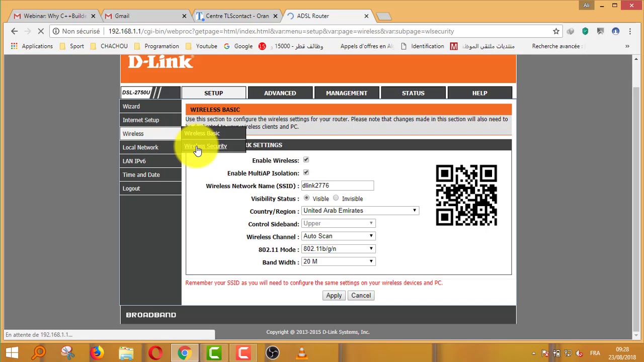
Task: Click the browser back arrow
Action: tap(14, 31)
